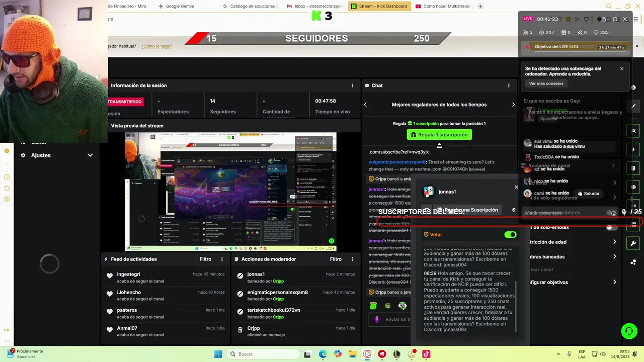Open TikTok from the Windows taskbar

[x=426, y=354]
